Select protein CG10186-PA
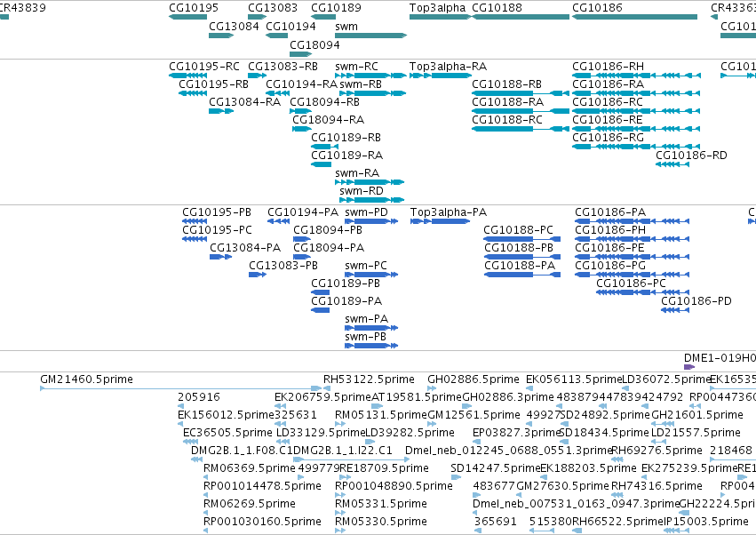756x535 pixels. pos(633,221)
